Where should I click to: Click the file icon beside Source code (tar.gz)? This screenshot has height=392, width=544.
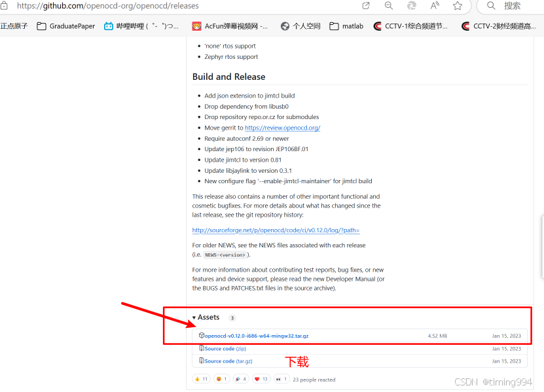pos(201,361)
